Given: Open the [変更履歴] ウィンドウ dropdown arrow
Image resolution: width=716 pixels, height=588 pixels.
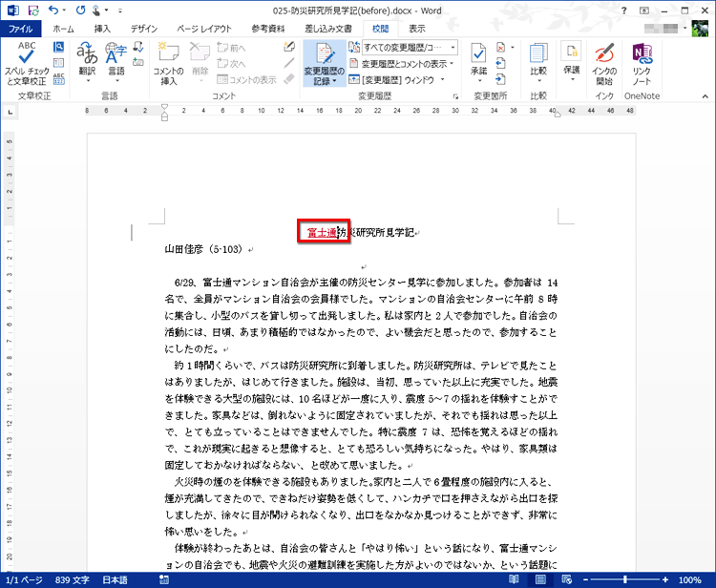Looking at the screenshot, I should pos(442,79).
